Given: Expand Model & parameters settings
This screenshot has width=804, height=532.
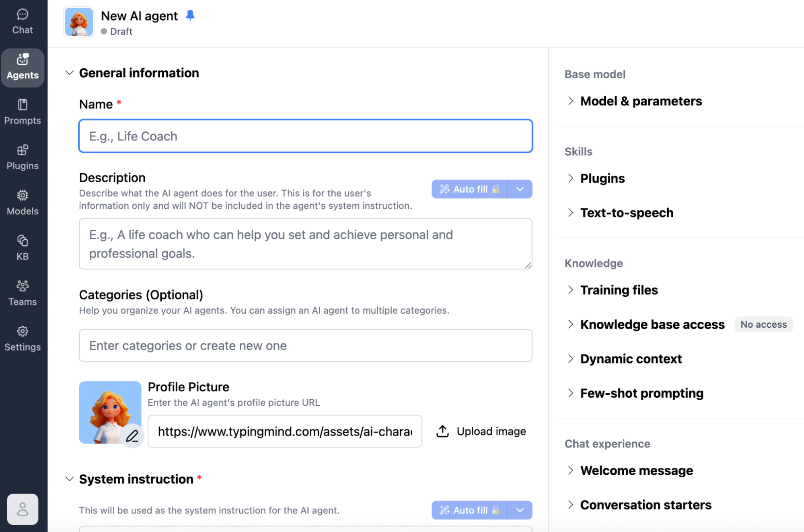Looking at the screenshot, I should pyautogui.click(x=640, y=101).
